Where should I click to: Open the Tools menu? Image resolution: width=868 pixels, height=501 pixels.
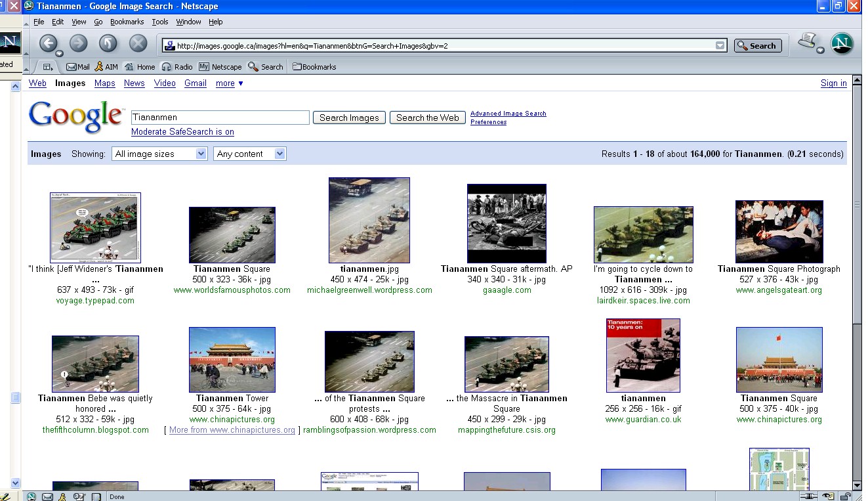coord(160,22)
